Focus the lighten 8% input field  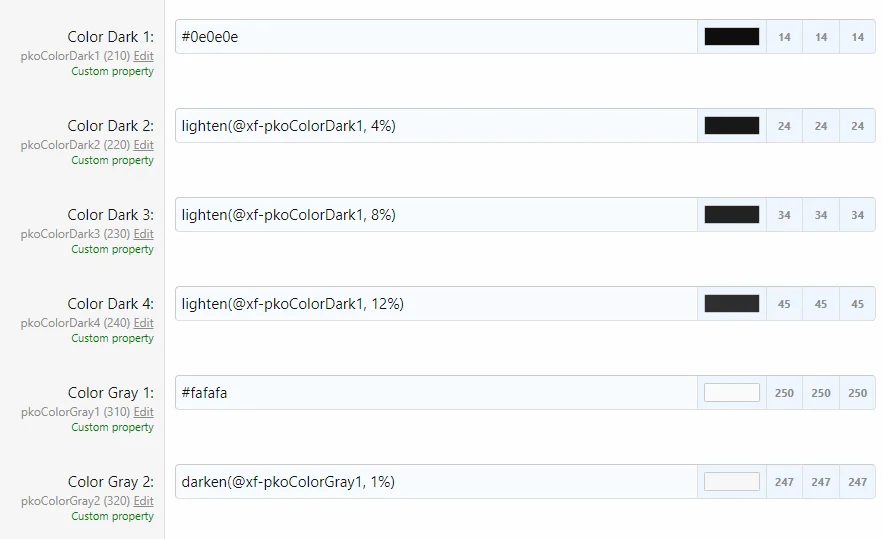coord(436,215)
